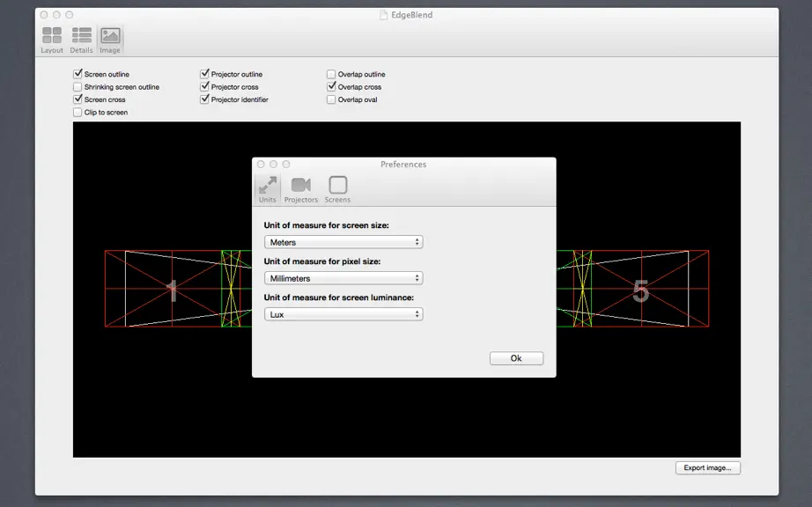Open the Layout view icon

[52, 36]
